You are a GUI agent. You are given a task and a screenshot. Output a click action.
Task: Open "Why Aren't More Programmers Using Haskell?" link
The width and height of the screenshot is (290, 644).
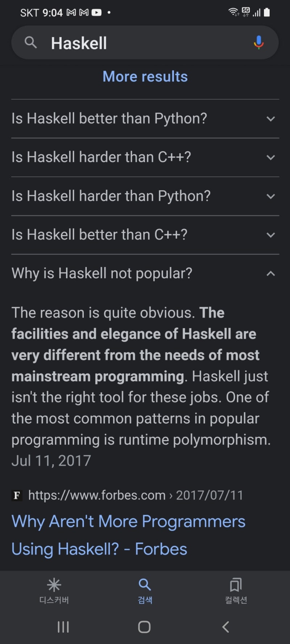pos(128,535)
